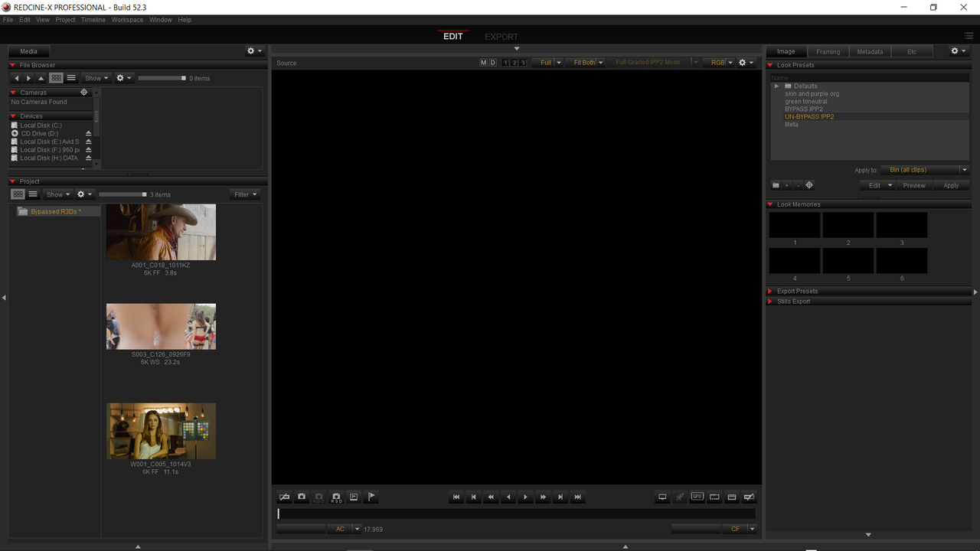This screenshot has height=551, width=980.
Task: Play the clip in reverse
Action: 508,497
